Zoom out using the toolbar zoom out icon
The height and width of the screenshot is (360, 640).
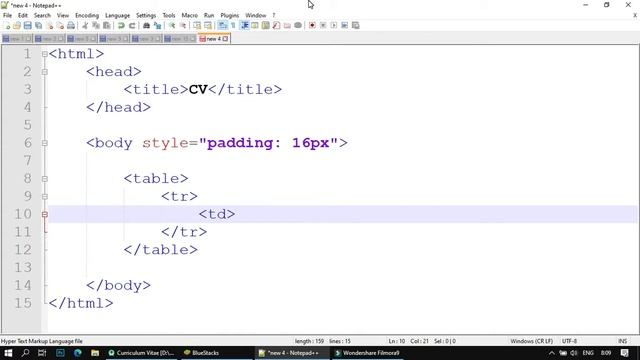(x=182, y=25)
